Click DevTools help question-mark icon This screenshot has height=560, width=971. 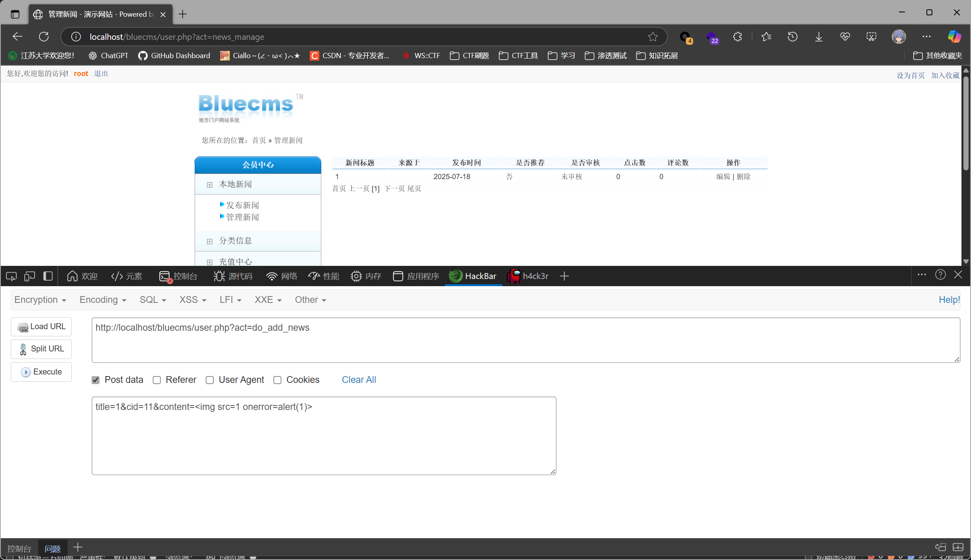point(940,275)
